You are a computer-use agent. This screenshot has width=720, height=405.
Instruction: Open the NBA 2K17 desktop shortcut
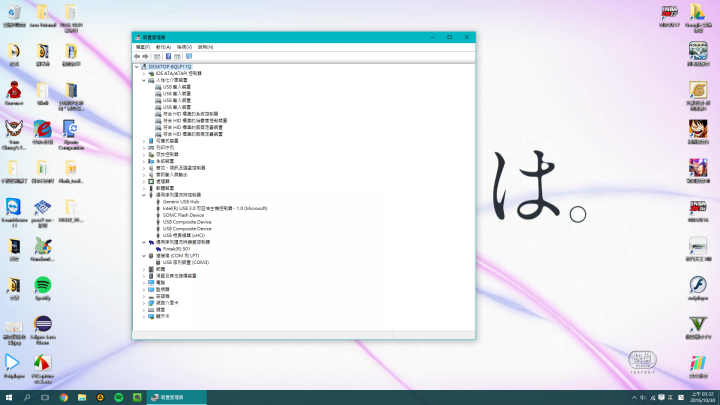click(x=669, y=17)
